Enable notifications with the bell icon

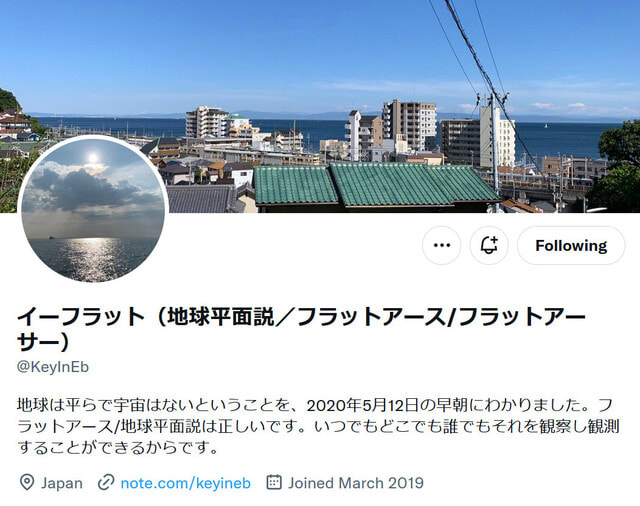click(x=489, y=245)
